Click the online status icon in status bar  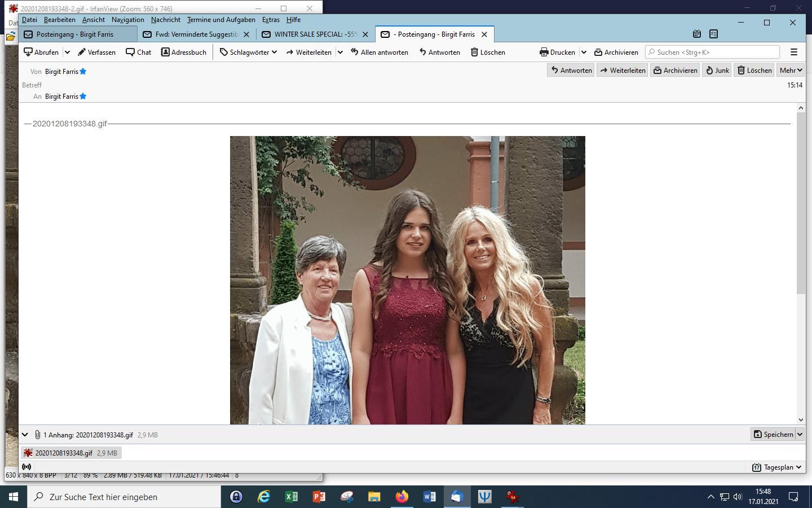pyautogui.click(x=27, y=467)
